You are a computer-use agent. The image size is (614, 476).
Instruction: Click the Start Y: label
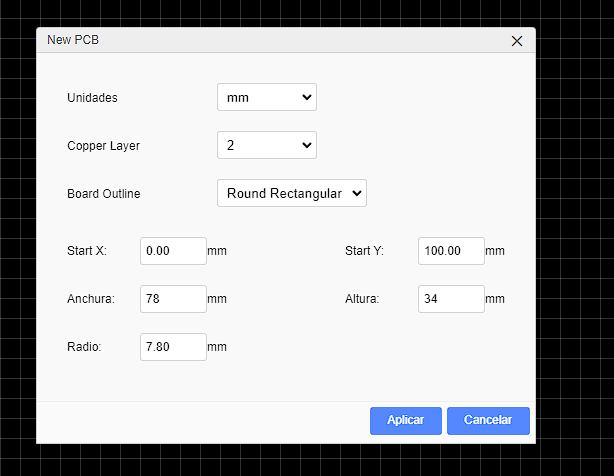tap(364, 251)
